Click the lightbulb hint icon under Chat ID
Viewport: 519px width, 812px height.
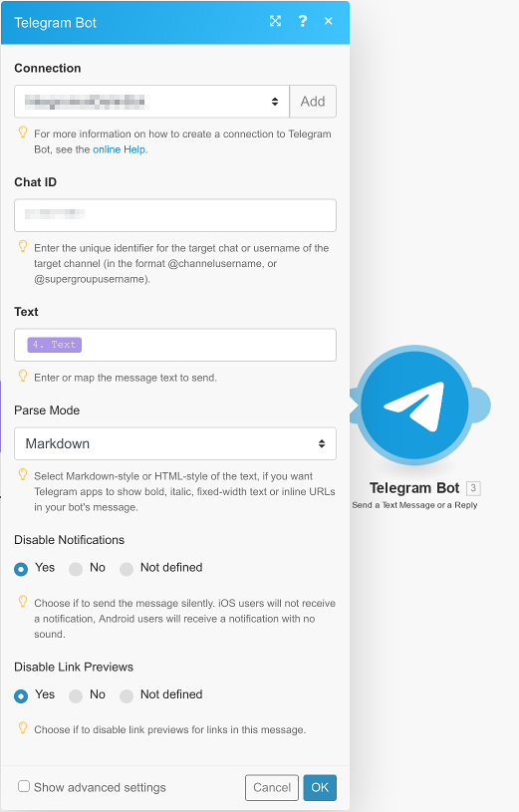pyautogui.click(x=23, y=246)
